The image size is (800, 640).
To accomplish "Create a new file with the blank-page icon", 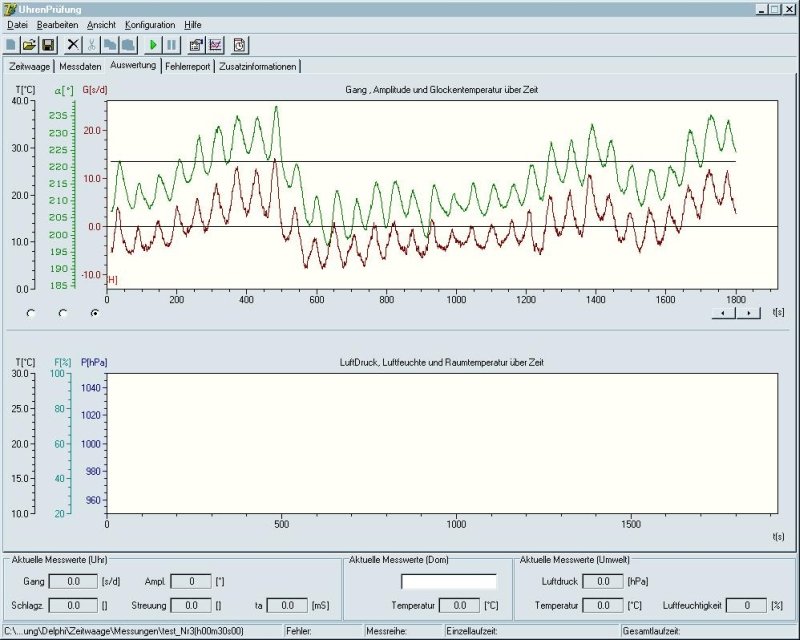I will pyautogui.click(x=11, y=45).
